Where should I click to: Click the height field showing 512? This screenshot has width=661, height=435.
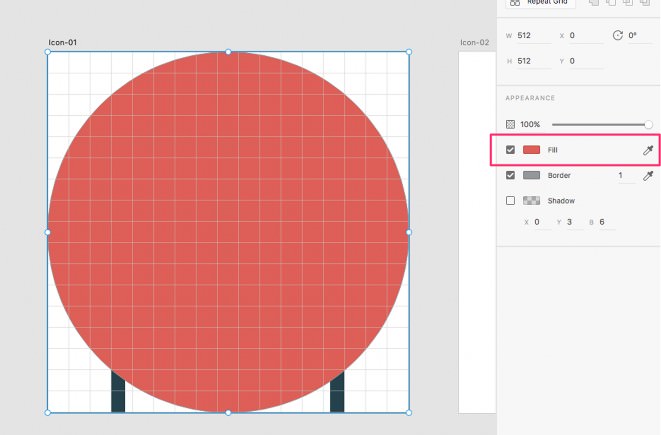pos(534,61)
